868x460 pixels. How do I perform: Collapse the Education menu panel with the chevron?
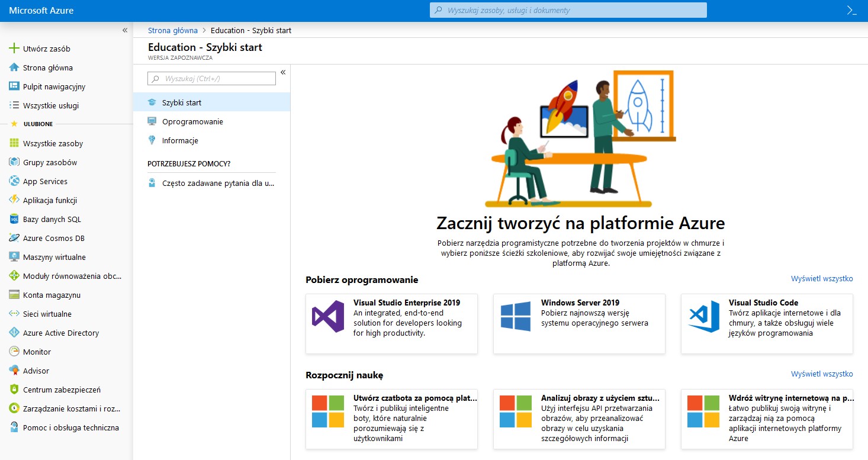(283, 72)
